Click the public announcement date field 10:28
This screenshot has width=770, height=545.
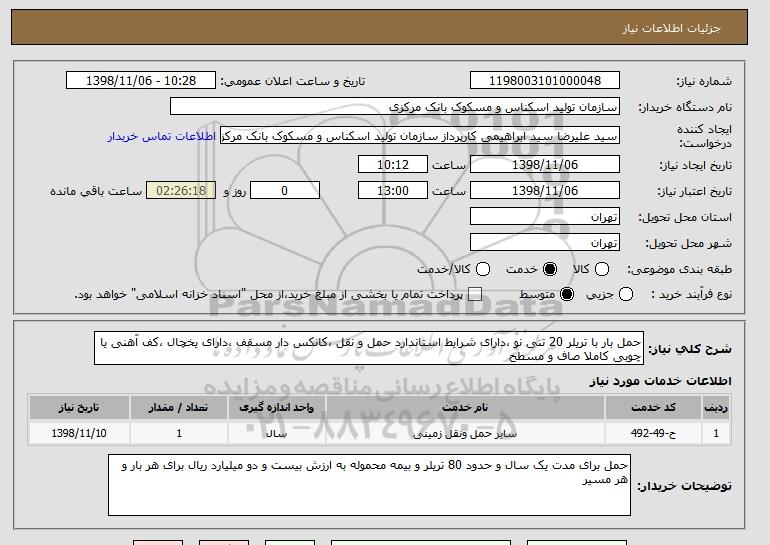click(x=141, y=81)
